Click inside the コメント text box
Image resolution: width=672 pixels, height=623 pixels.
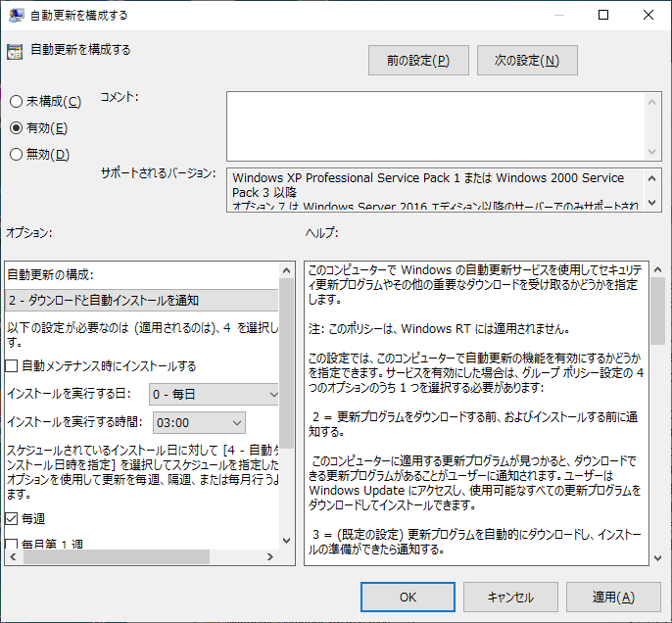pyautogui.click(x=435, y=126)
